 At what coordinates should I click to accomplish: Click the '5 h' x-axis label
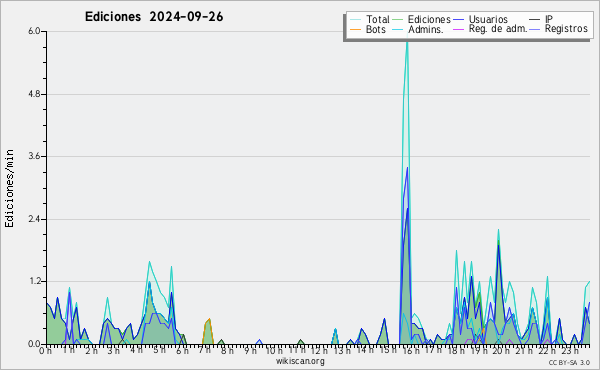pos(159,350)
